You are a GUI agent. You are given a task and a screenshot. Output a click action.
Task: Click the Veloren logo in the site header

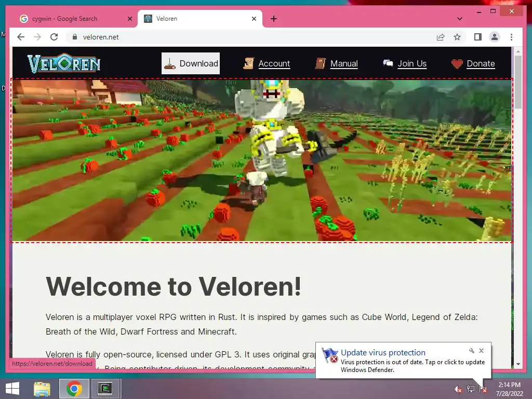point(64,63)
